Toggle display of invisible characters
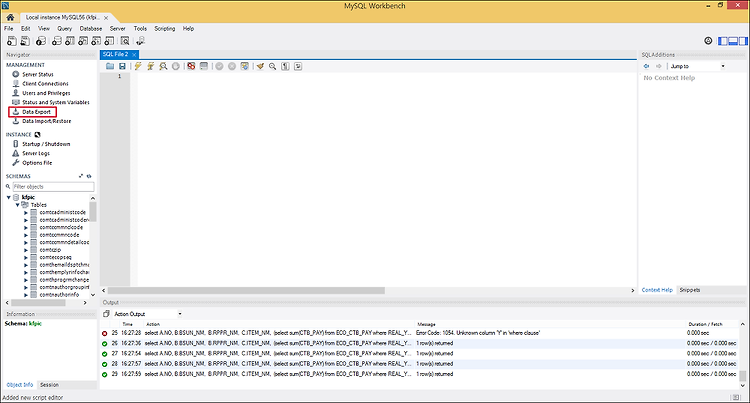This screenshot has height=403, width=750. [286, 66]
